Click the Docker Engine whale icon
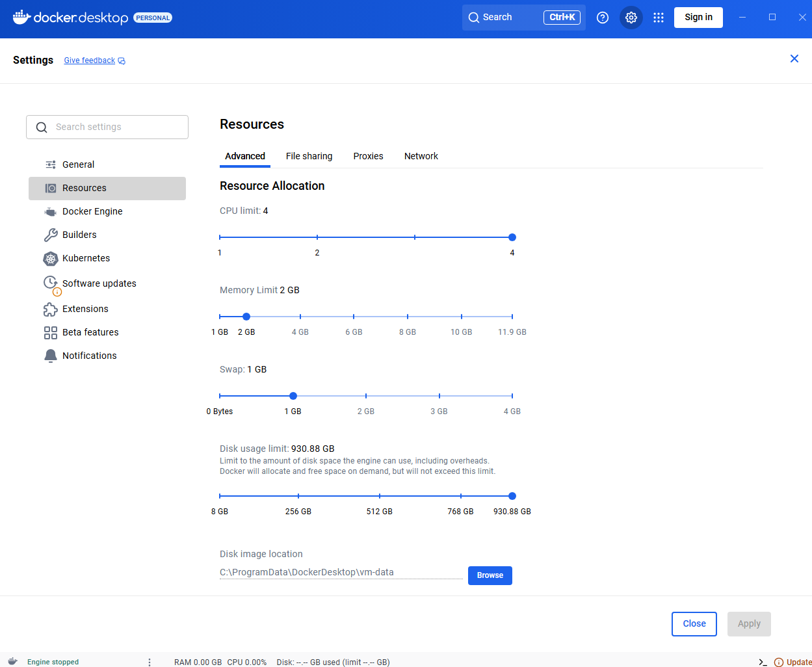This screenshot has height=667, width=812. click(x=51, y=211)
